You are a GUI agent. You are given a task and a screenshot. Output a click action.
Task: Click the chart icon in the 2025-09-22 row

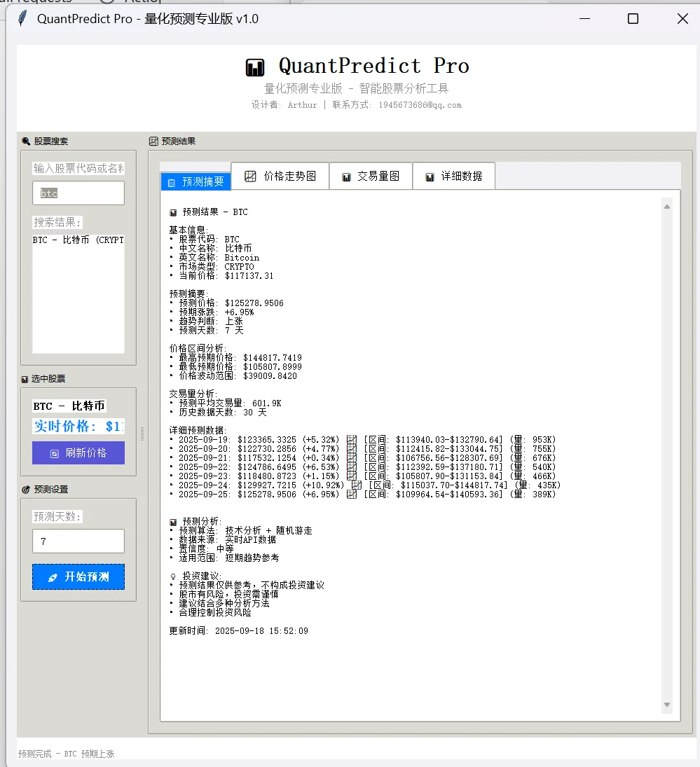352,467
